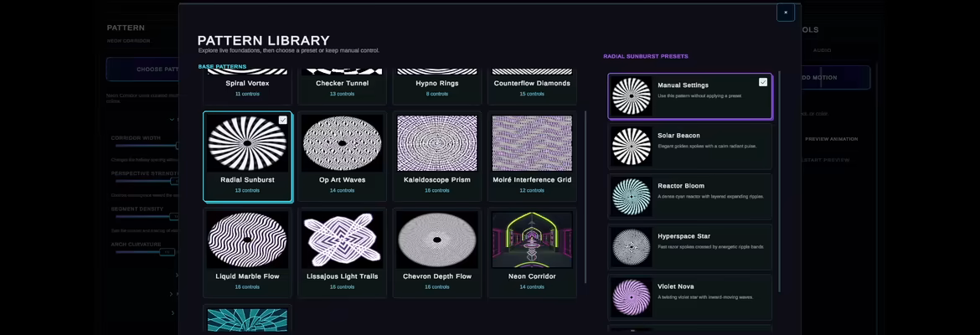Viewport: 980px width, 335px height.
Task: Click the Hyperspace Star preset icon
Action: (x=632, y=248)
